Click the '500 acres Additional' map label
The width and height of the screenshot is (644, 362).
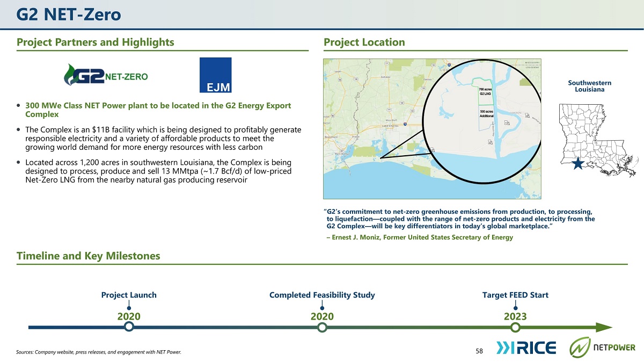[487, 113]
